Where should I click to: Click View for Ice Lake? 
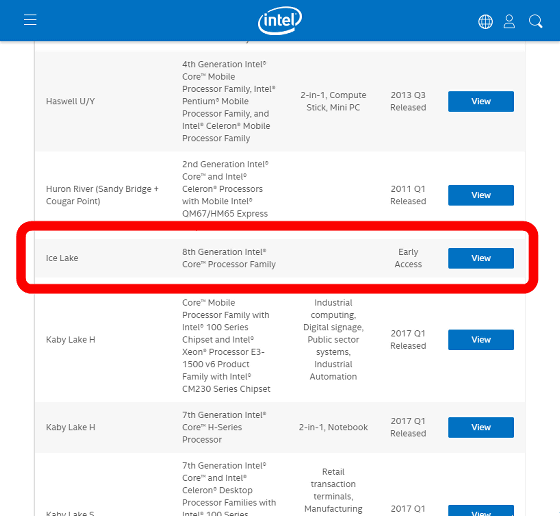coord(481,258)
